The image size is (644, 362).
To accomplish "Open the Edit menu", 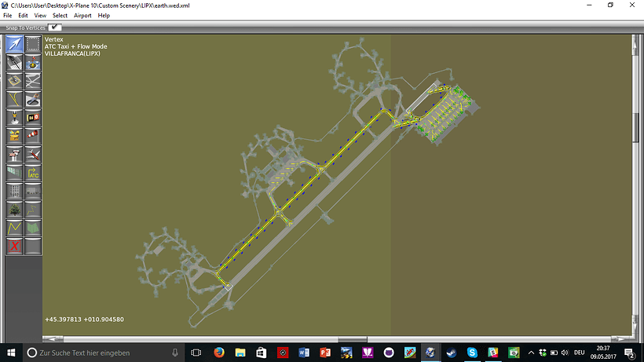I will (x=23, y=16).
